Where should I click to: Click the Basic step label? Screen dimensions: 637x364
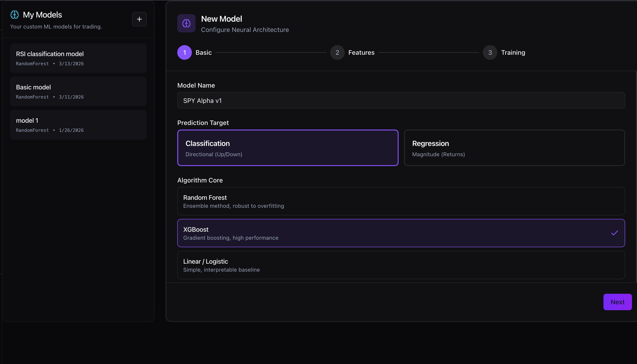204,52
